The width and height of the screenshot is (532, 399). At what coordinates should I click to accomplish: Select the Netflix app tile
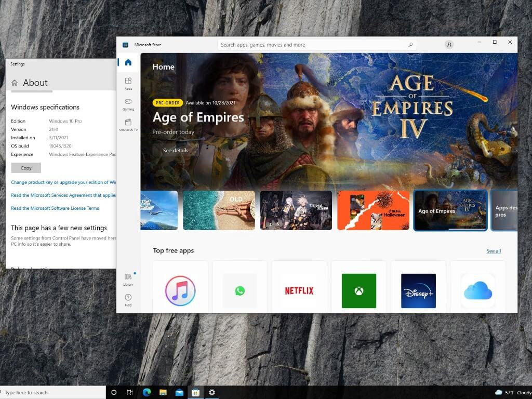click(x=299, y=290)
